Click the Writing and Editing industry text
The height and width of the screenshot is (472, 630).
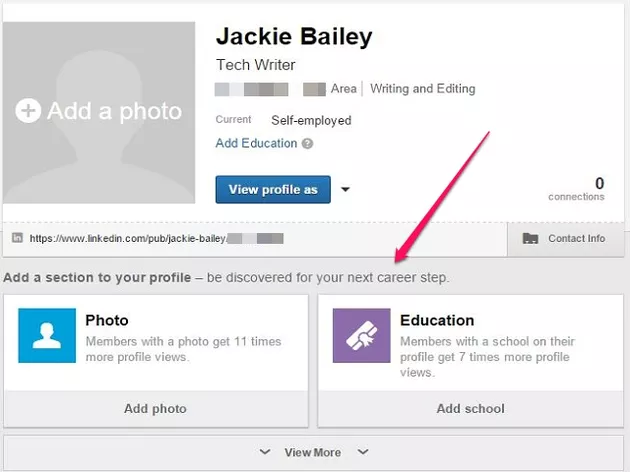423,89
